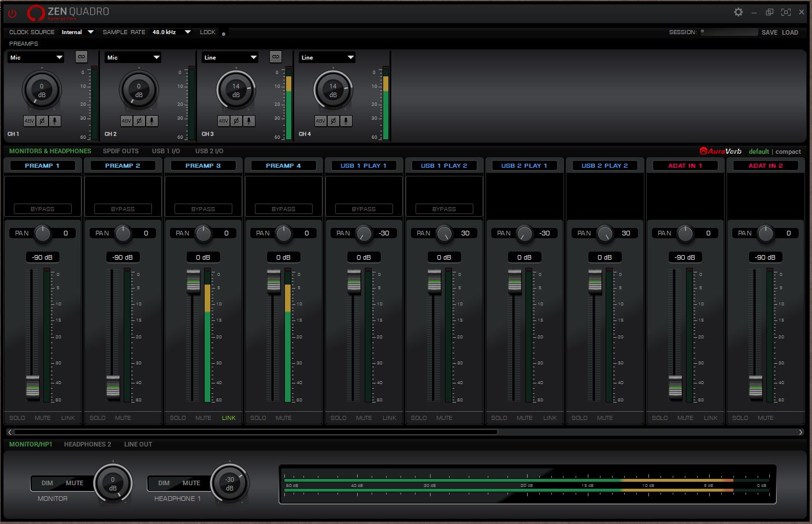
Task: Save the current session
Action: point(769,32)
